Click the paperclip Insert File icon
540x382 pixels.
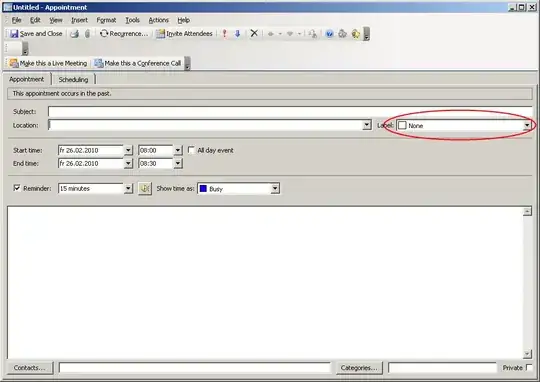point(87,34)
